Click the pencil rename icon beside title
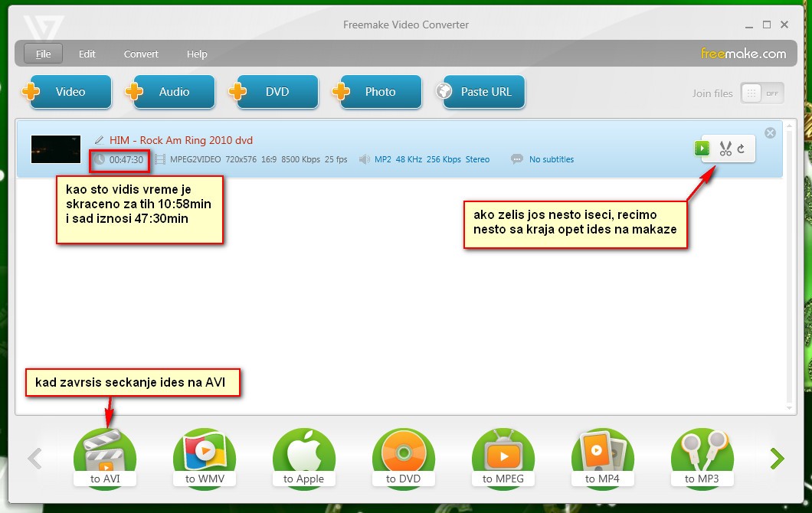812x513 pixels. click(x=100, y=140)
